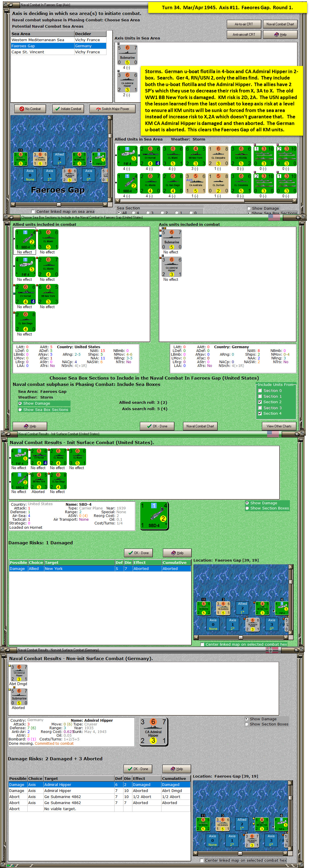Image resolution: width=310 pixels, height=868 pixels.
Task: Click Switch Major Power button
Action: click(113, 109)
